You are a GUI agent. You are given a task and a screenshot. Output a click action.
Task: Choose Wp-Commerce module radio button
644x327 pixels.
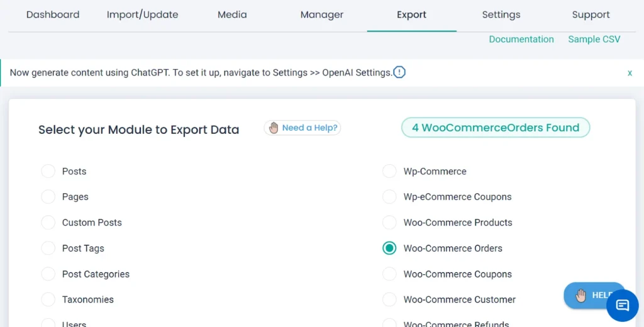[x=390, y=171]
